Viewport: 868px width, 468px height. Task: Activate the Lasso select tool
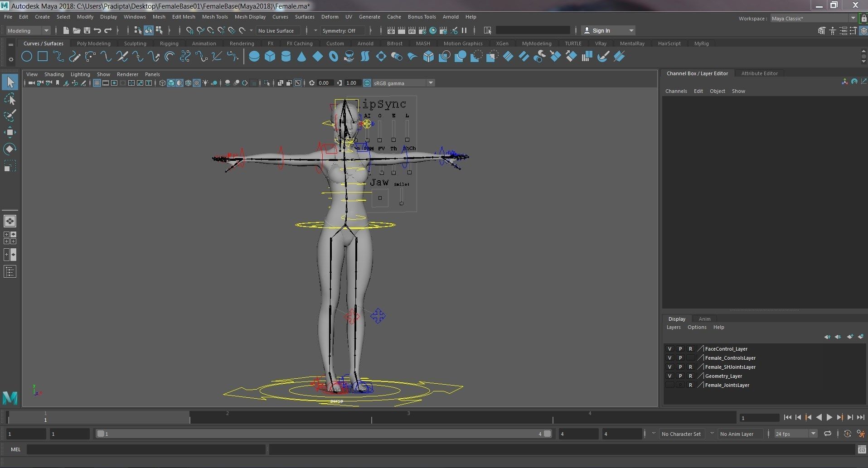point(10,99)
